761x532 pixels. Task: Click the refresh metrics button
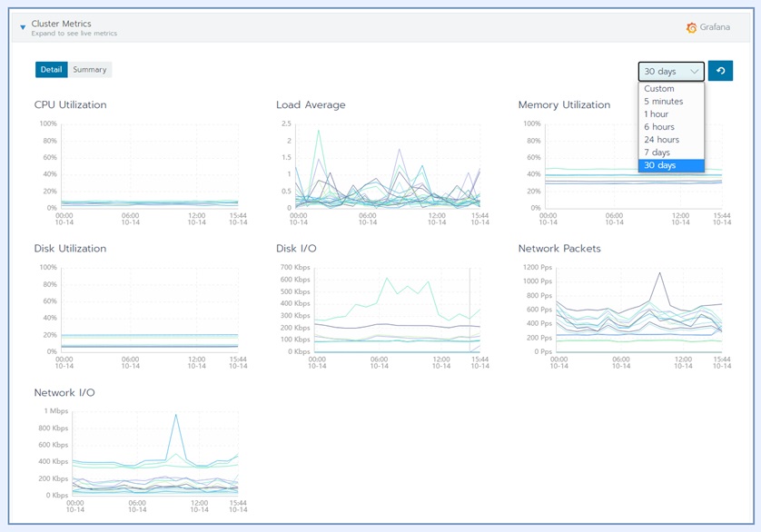(x=720, y=71)
